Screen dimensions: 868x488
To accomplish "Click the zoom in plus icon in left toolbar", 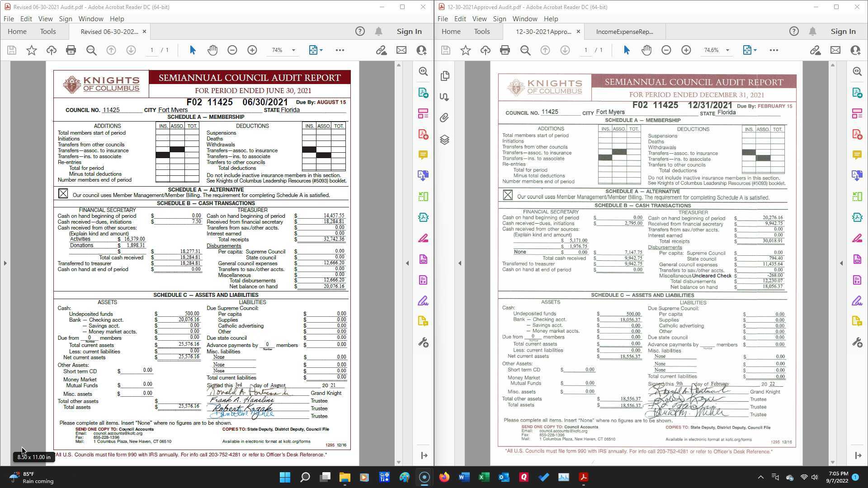I will click(252, 50).
